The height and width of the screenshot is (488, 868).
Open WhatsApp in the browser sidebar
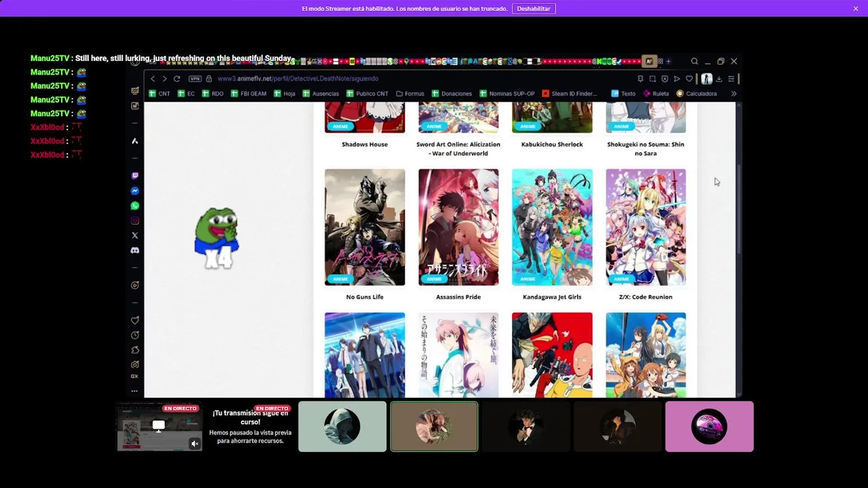(135, 206)
